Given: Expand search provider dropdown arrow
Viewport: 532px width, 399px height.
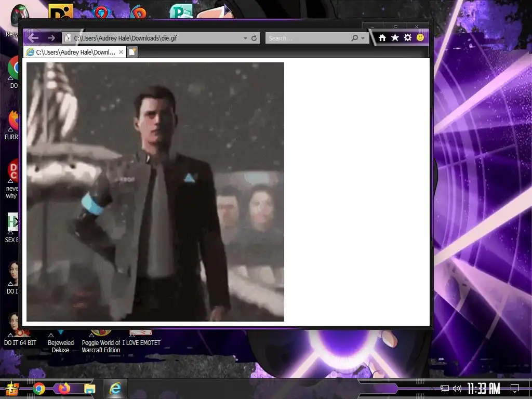Looking at the screenshot, I should [363, 38].
